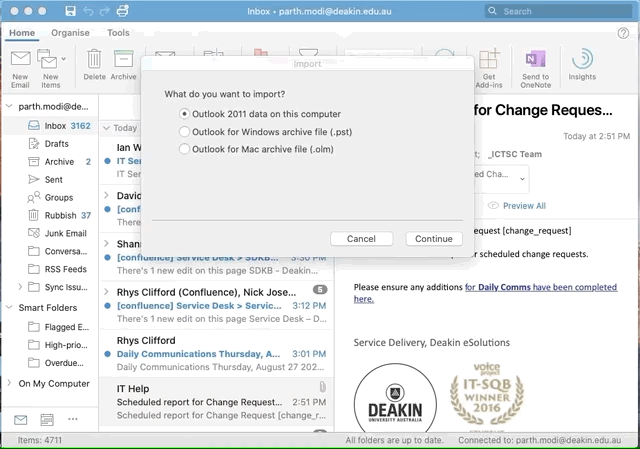Screen dimensions: 640x449
Task: Open Insights
Action: [582, 64]
